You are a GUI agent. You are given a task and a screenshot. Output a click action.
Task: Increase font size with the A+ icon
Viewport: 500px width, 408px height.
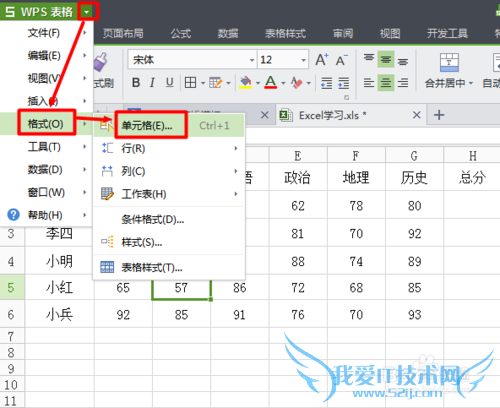point(322,60)
